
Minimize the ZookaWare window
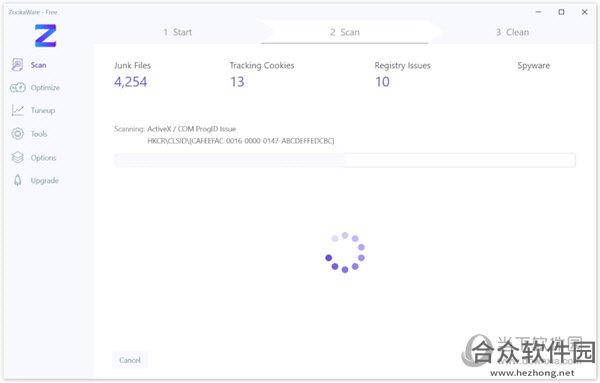pyautogui.click(x=538, y=12)
